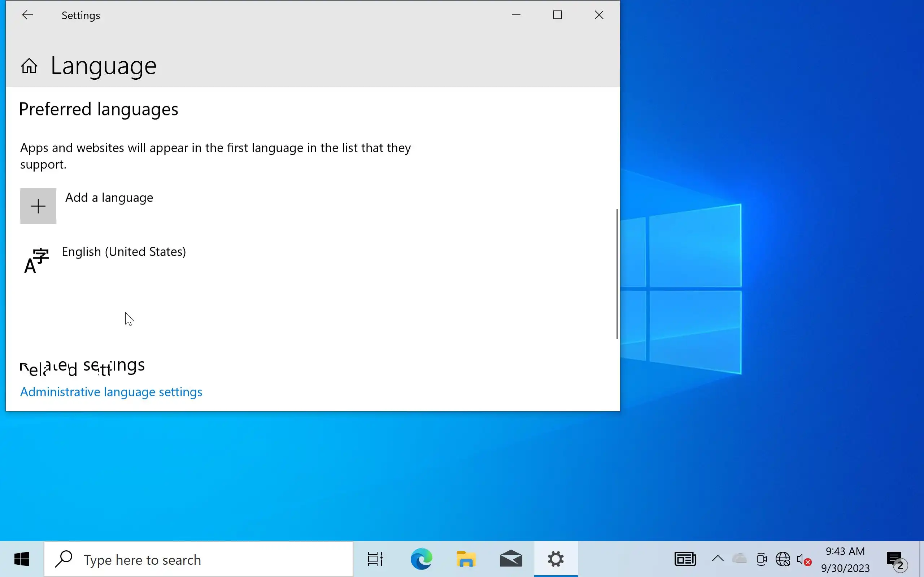
Task: Open File Explorer from taskbar
Action: pos(466,559)
